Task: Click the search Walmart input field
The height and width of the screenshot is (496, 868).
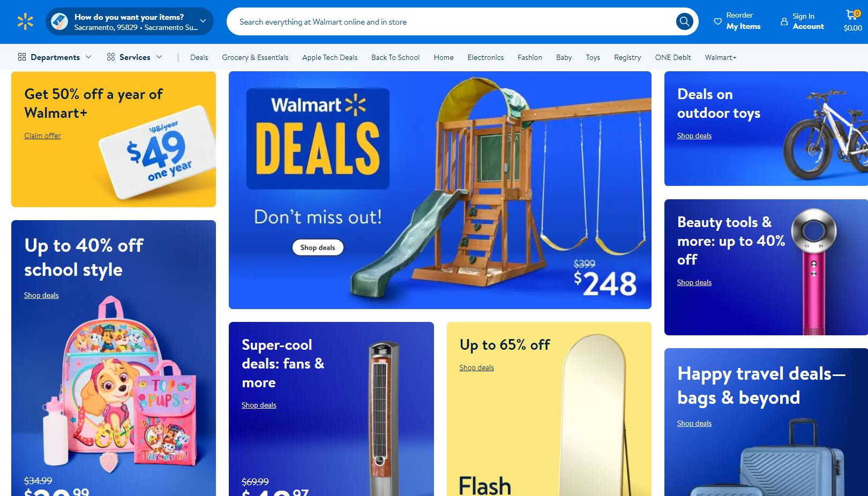Action: [x=455, y=22]
